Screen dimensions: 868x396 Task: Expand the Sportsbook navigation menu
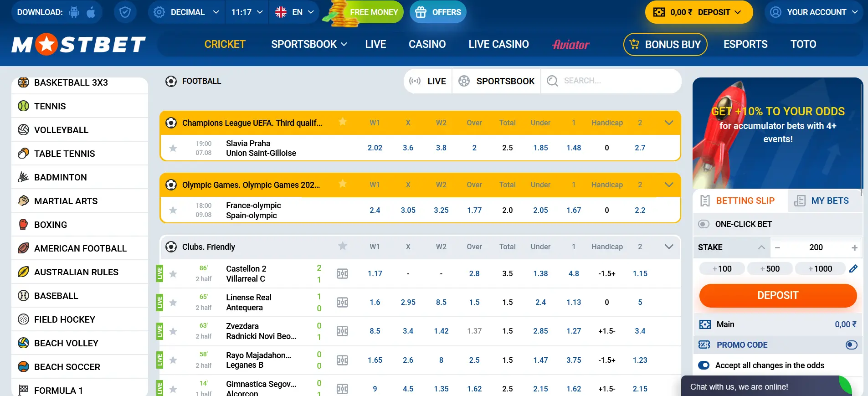click(309, 44)
